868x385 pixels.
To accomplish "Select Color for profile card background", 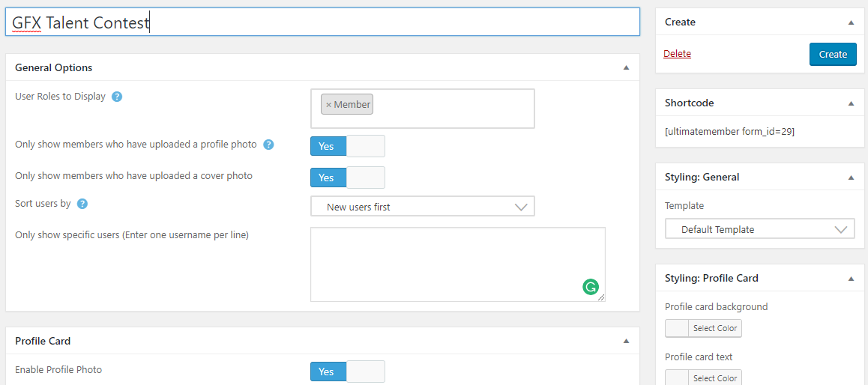I will coord(715,328).
